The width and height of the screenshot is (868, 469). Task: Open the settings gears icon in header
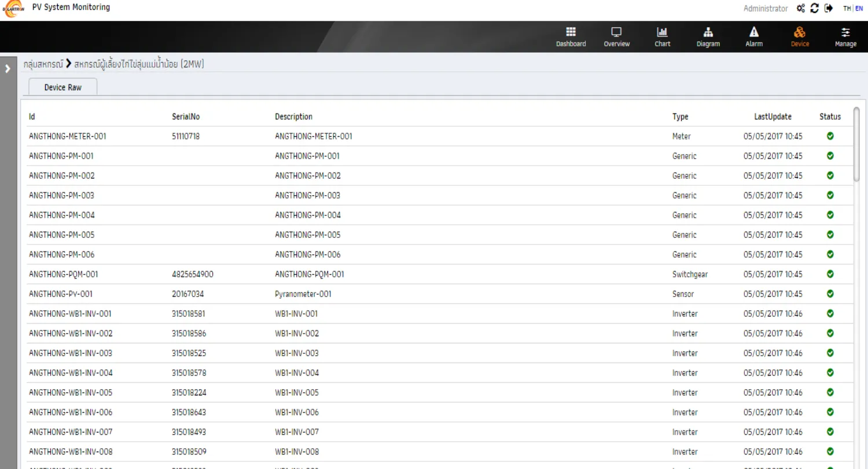click(801, 8)
